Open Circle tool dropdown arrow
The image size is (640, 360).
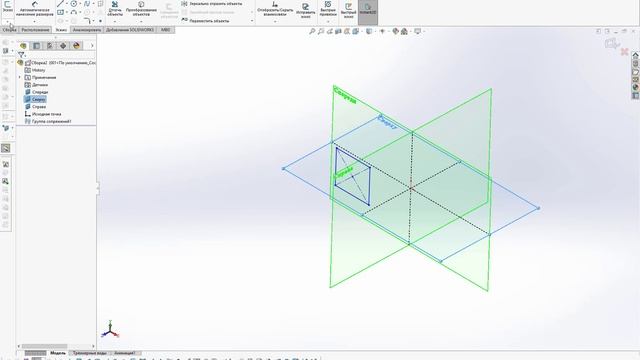point(80,4)
